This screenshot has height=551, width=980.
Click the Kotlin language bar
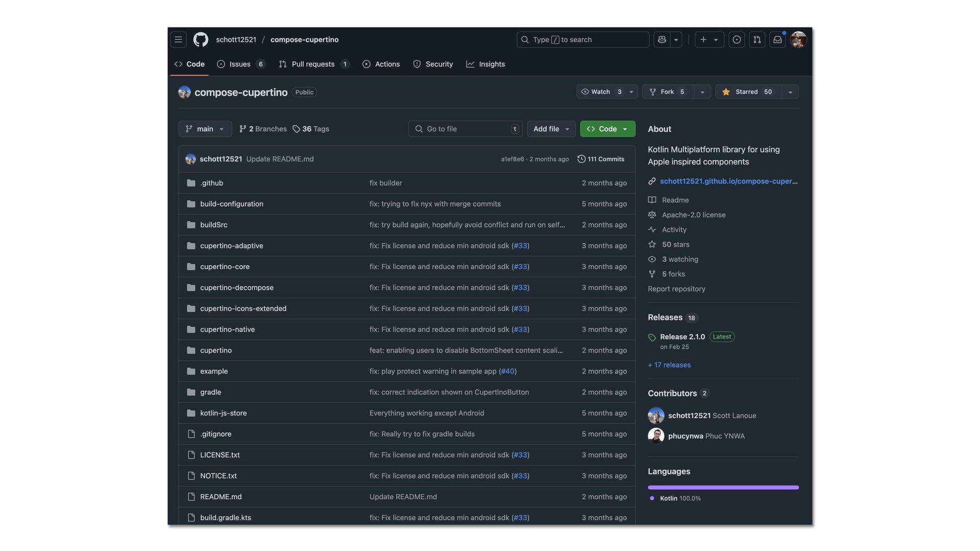pyautogui.click(x=723, y=488)
